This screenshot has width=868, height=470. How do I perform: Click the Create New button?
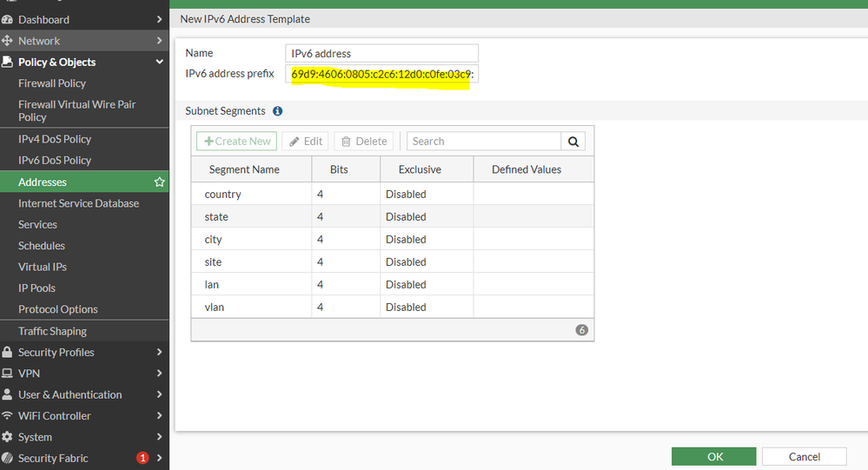236,142
